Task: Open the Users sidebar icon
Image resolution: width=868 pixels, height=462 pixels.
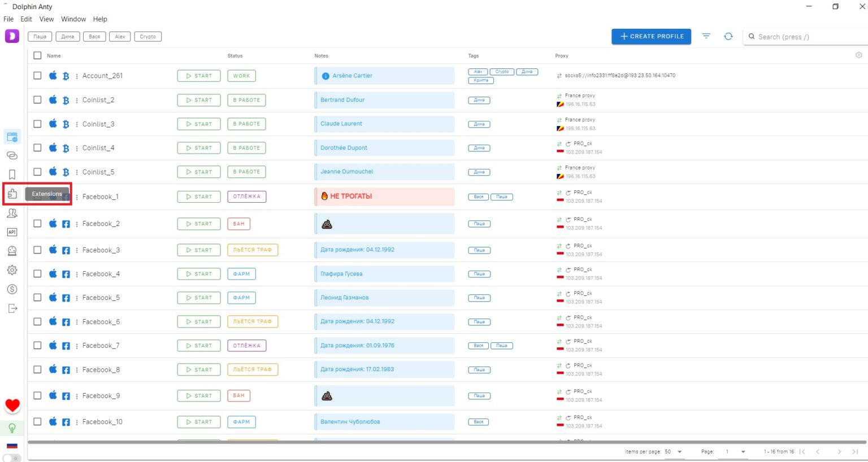Action: (x=12, y=213)
